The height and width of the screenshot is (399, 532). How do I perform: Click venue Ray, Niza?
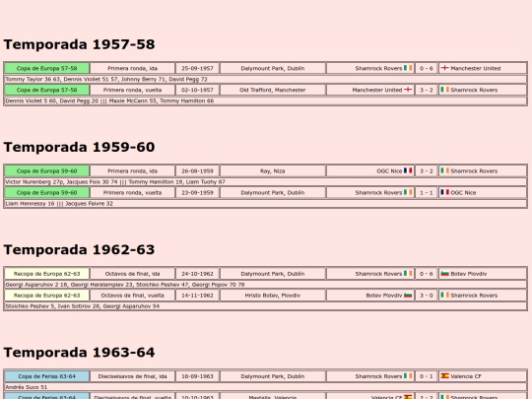click(x=273, y=171)
